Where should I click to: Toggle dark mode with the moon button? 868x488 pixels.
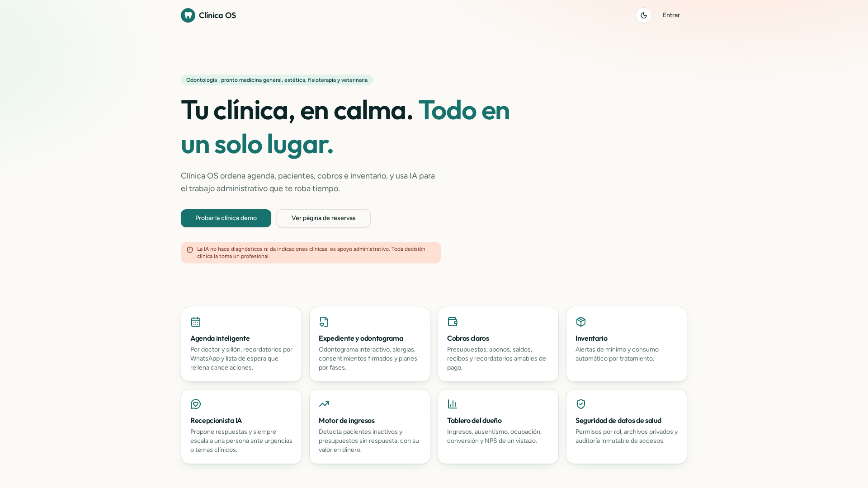click(x=644, y=15)
